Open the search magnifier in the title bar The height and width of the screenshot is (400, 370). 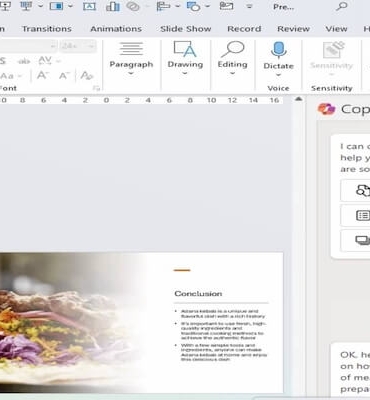[342, 6]
